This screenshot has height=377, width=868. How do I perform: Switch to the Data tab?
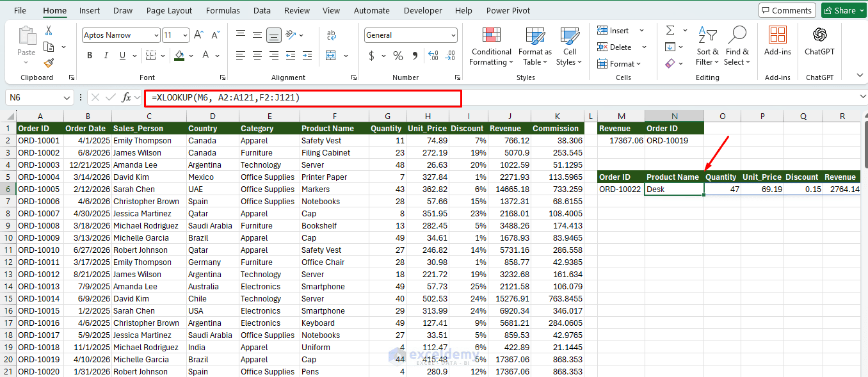(262, 10)
